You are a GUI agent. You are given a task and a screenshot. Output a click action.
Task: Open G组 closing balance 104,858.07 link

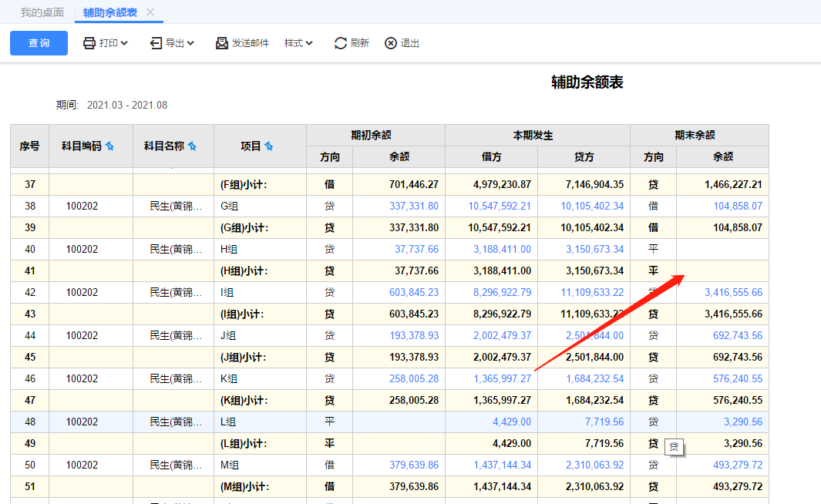(738, 207)
